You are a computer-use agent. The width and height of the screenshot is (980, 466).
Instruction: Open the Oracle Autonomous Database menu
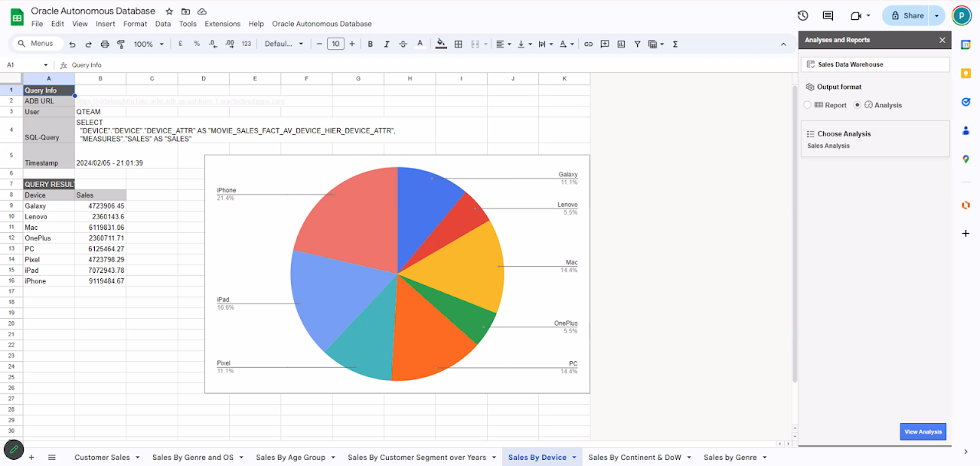pyautogui.click(x=322, y=24)
